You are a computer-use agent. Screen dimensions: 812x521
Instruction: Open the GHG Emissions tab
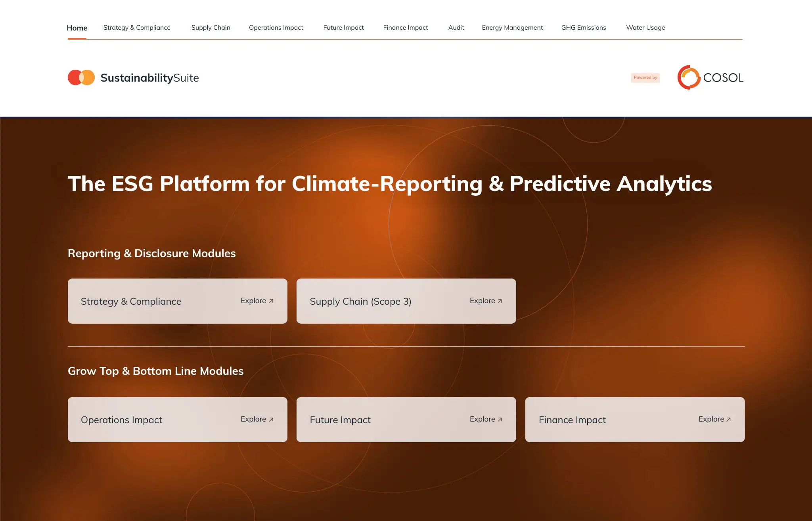584,28
